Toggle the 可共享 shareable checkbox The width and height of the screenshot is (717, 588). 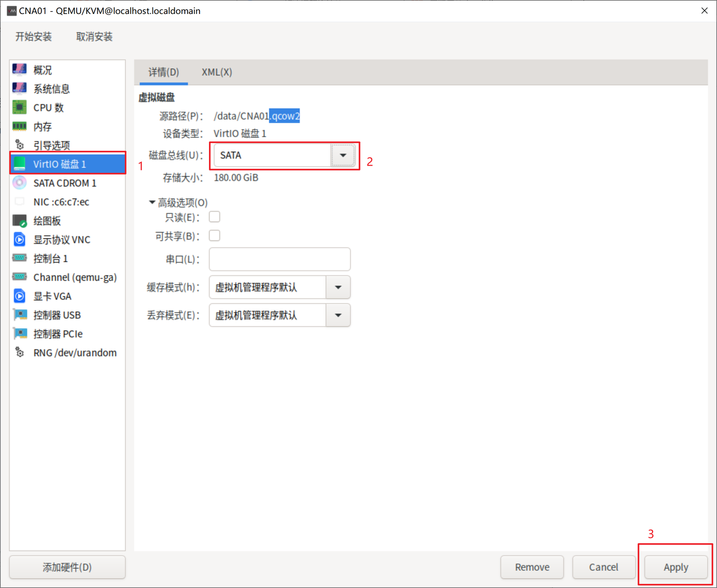tap(215, 236)
